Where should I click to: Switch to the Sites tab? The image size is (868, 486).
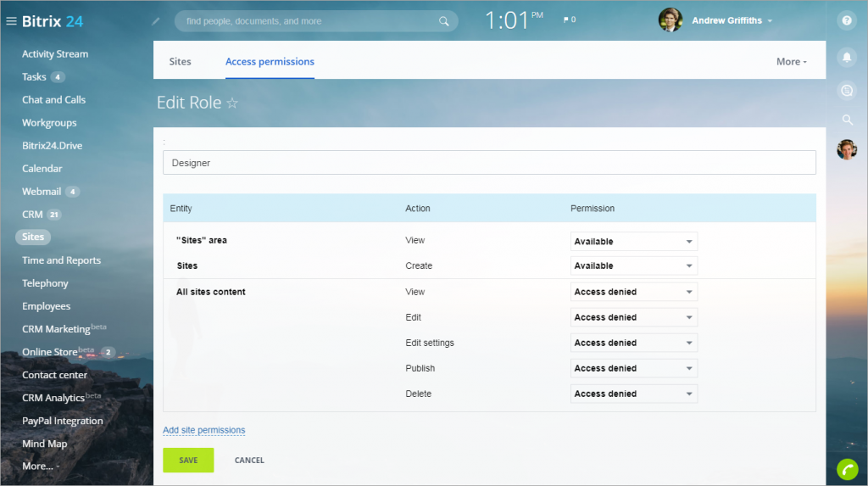coord(180,62)
